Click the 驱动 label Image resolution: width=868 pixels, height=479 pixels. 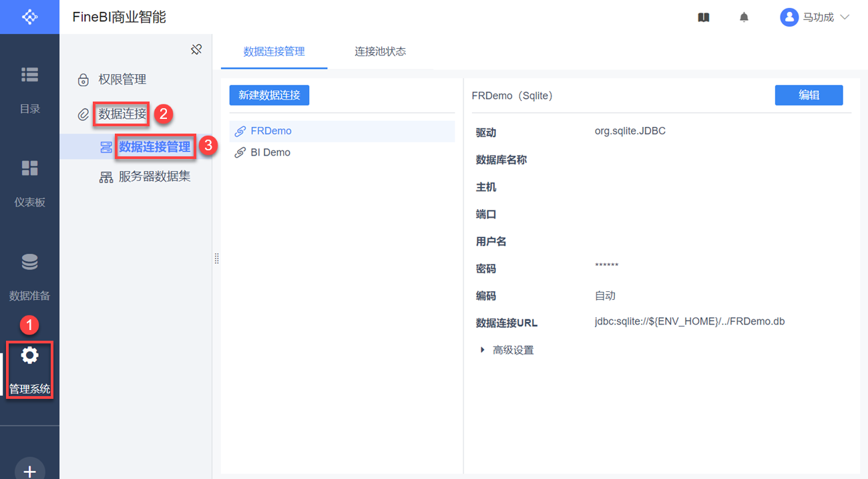486,133
